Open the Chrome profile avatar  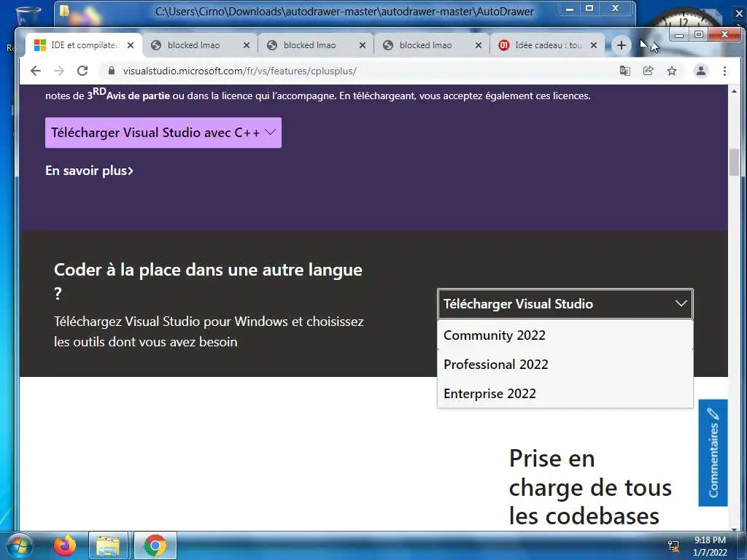click(701, 71)
